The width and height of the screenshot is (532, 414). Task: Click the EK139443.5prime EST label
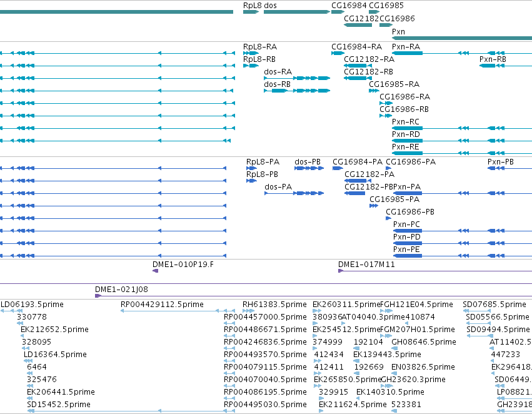[387, 355]
